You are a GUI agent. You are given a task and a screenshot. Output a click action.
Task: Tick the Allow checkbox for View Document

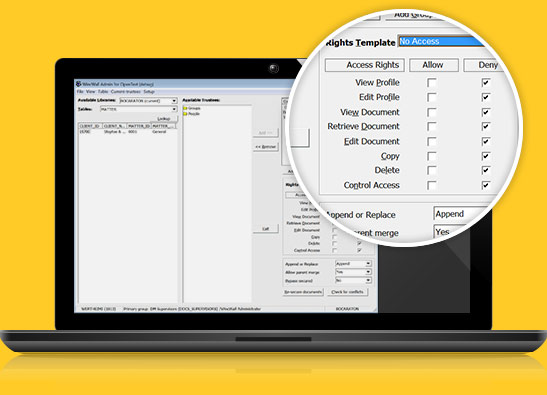[x=432, y=112]
